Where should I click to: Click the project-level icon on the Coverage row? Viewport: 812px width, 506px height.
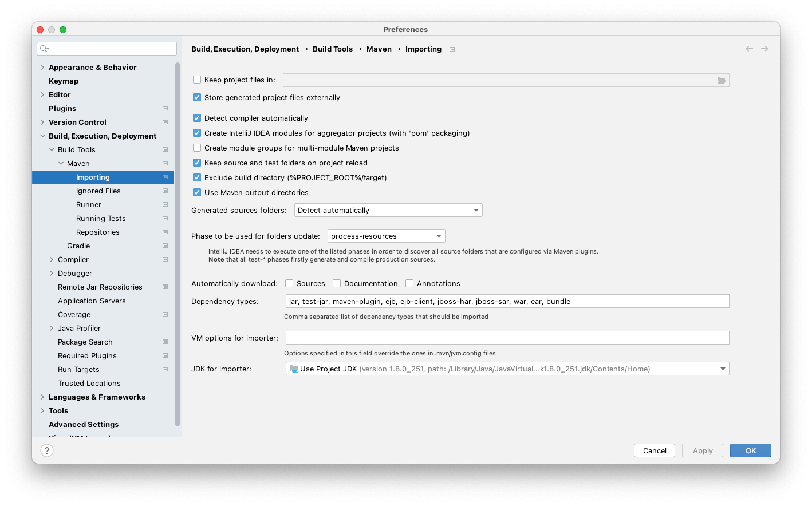165,314
